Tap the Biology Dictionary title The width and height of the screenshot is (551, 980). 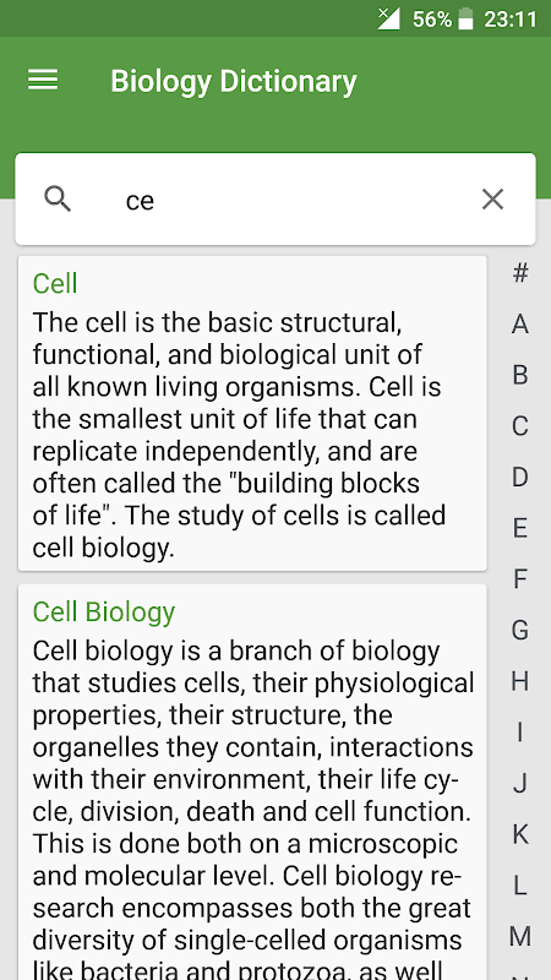point(233,81)
